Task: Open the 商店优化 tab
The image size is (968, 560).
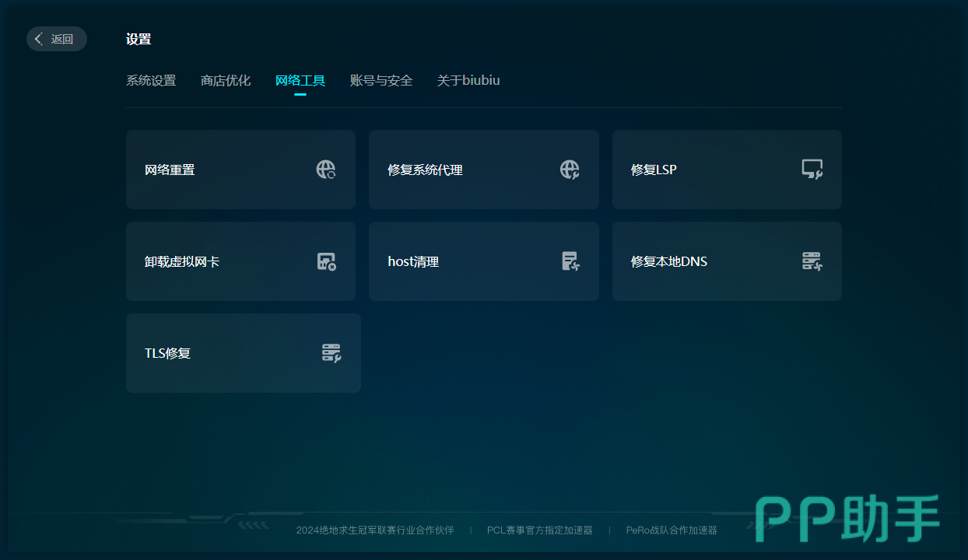Action: [226, 80]
